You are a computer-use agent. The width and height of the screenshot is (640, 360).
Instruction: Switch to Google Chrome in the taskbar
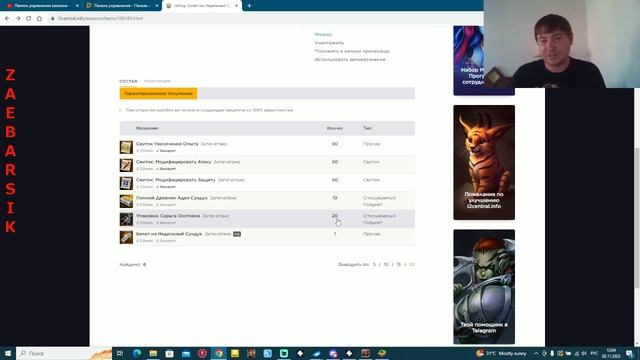(219, 353)
